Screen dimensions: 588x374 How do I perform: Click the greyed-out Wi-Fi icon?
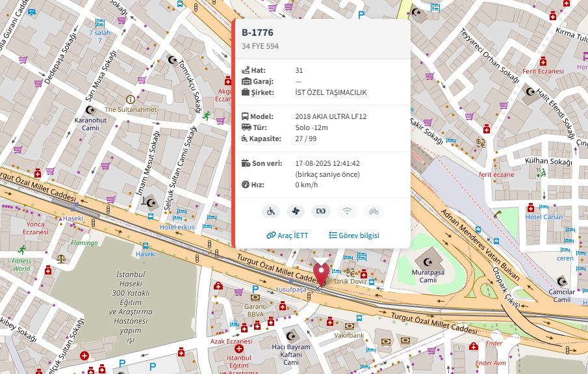point(348,211)
